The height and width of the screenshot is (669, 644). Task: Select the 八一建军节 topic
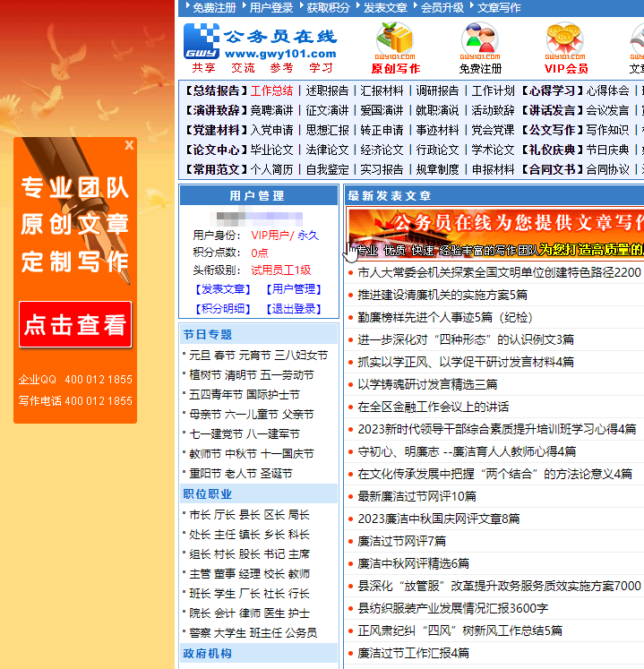tap(273, 434)
